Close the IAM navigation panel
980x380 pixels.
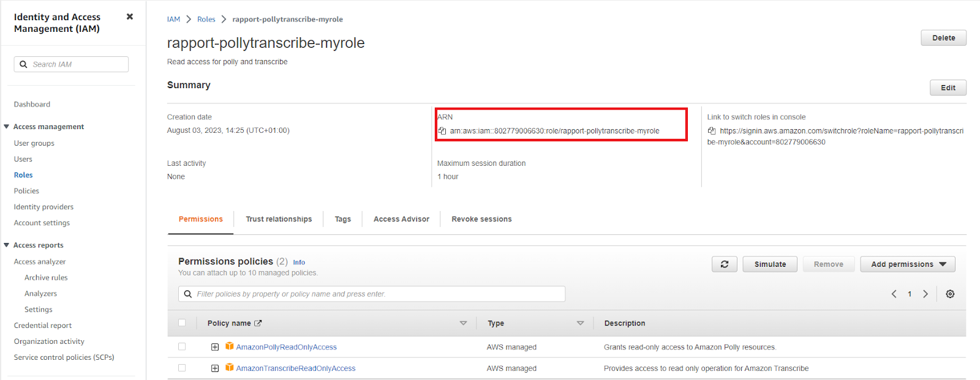[130, 17]
